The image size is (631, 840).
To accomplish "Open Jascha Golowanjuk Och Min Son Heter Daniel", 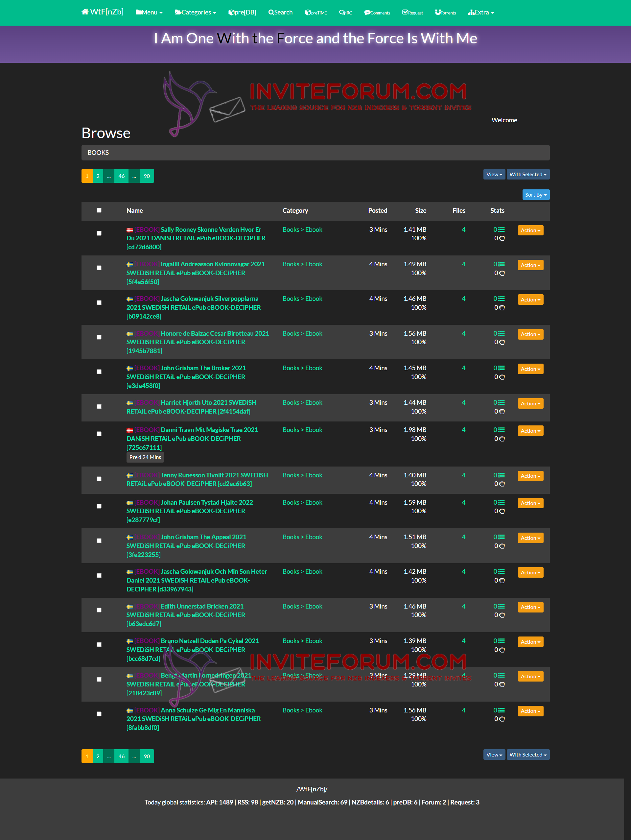I will (197, 580).
